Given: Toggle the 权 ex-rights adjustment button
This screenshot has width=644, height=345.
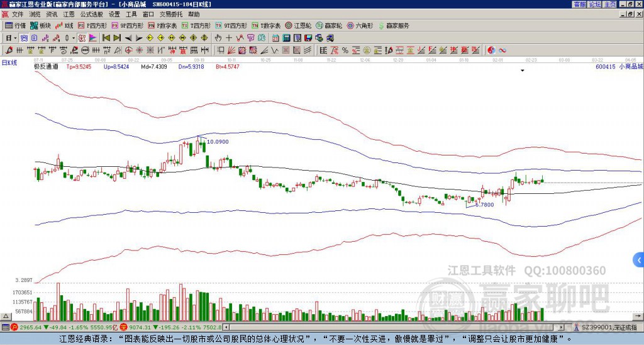Looking at the screenshot, I should (82, 38).
